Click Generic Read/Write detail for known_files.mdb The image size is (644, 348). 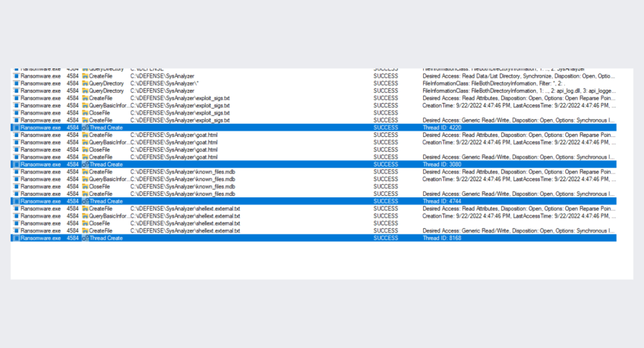pos(519,194)
